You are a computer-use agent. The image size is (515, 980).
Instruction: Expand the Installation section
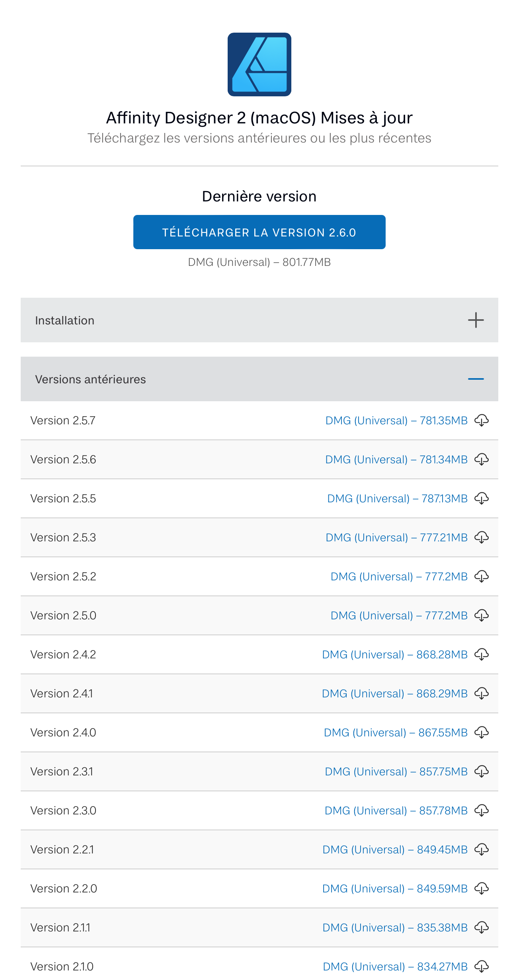(259, 320)
